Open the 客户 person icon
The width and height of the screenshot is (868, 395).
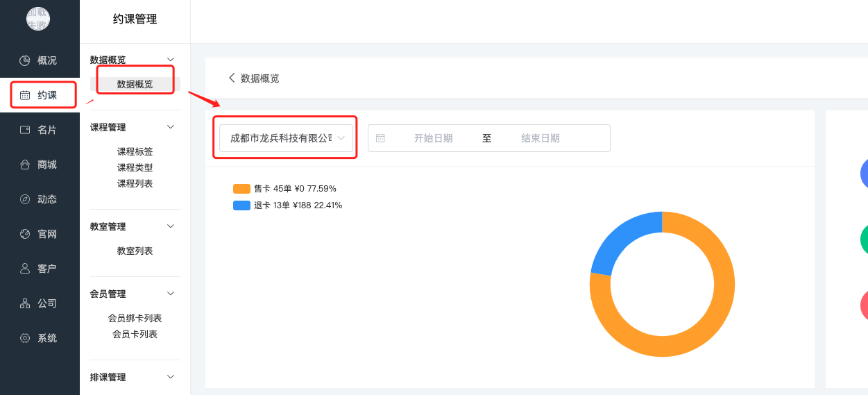pos(25,269)
